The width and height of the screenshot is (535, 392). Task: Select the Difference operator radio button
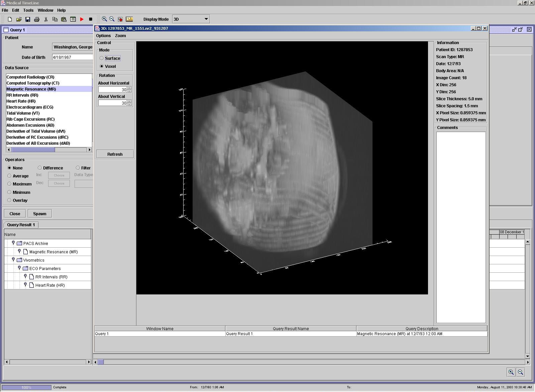(40, 168)
